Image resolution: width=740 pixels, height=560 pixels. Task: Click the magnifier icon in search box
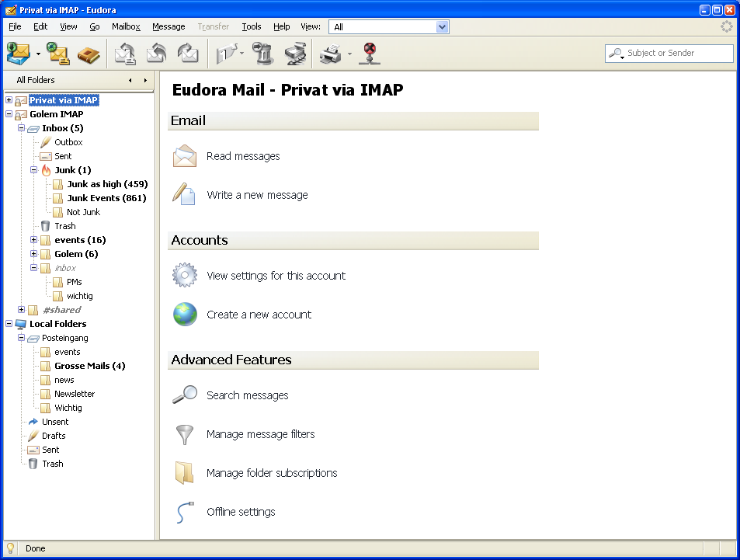click(x=617, y=54)
